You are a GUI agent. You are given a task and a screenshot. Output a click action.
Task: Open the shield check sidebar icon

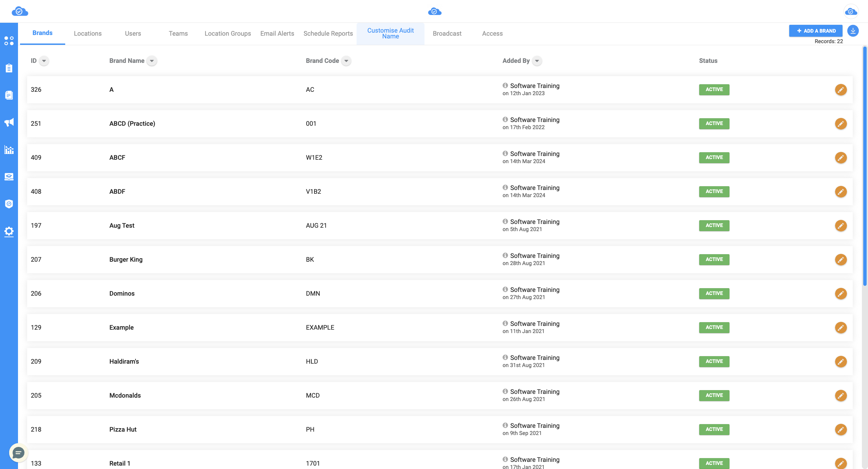click(x=9, y=204)
